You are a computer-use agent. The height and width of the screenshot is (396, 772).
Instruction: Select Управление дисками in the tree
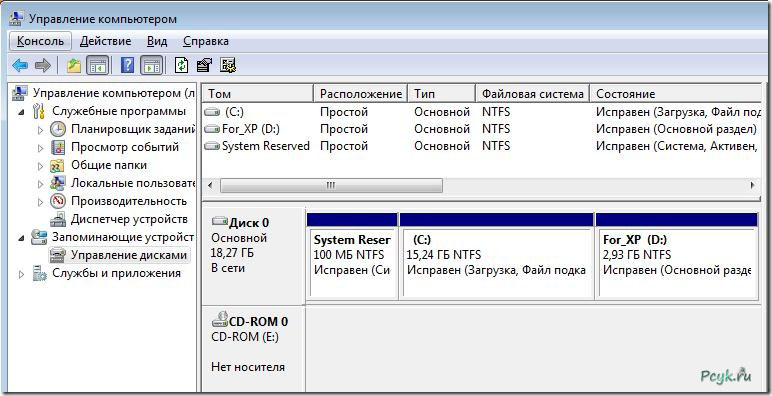point(129,255)
